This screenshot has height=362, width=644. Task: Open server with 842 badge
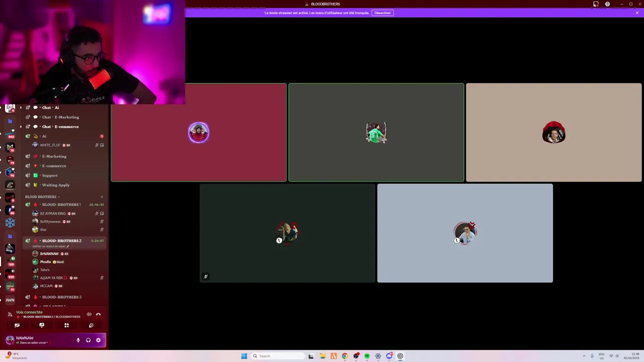tap(10, 134)
